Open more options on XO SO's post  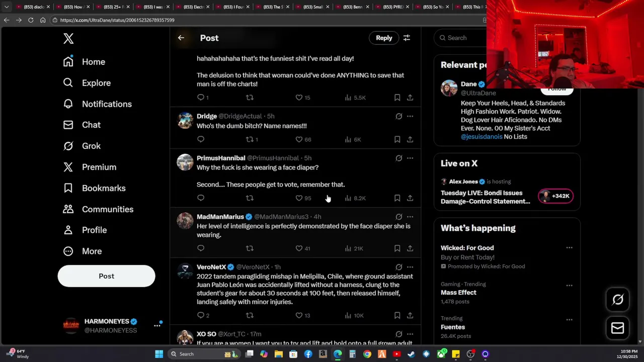pyautogui.click(x=410, y=334)
